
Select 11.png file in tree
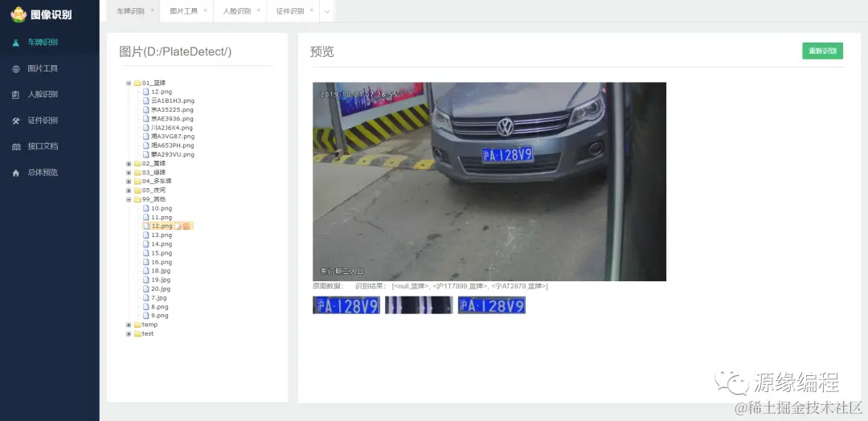[x=162, y=218]
